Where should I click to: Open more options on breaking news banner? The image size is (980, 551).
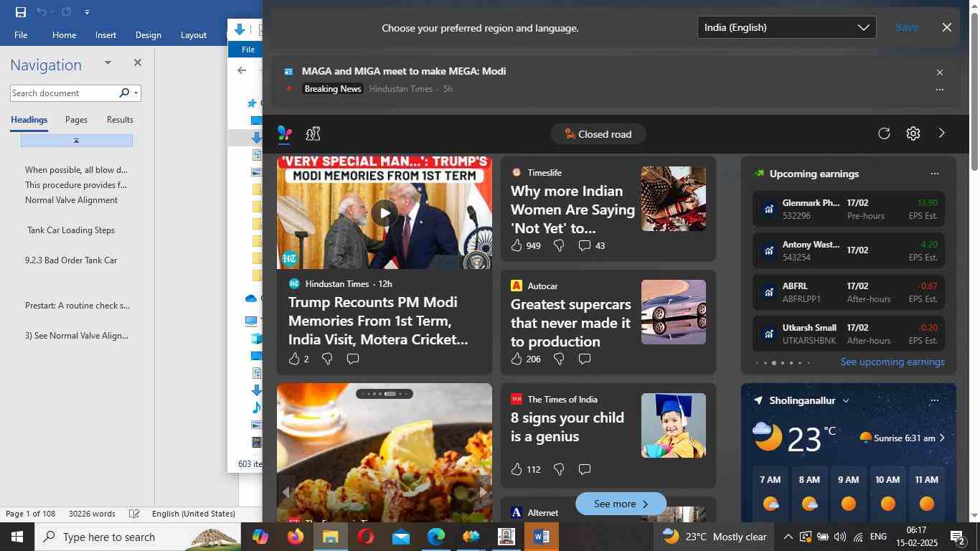point(940,90)
